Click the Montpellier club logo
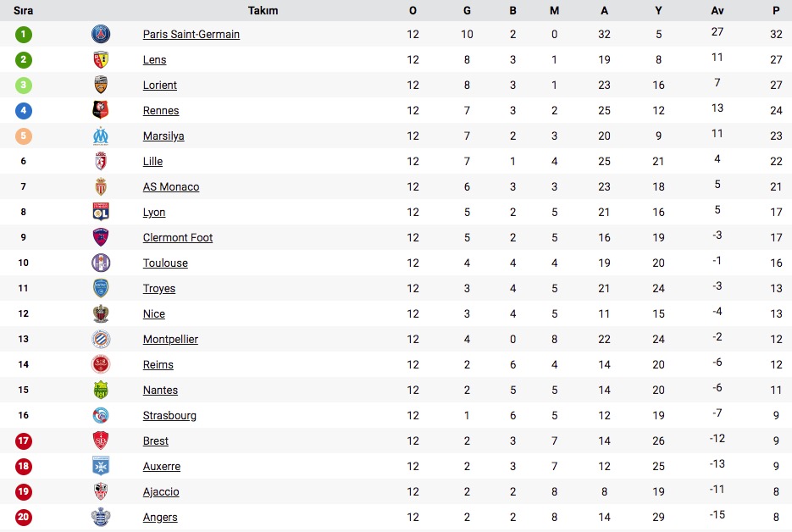Viewport: 792px width, 532px height. click(101, 339)
